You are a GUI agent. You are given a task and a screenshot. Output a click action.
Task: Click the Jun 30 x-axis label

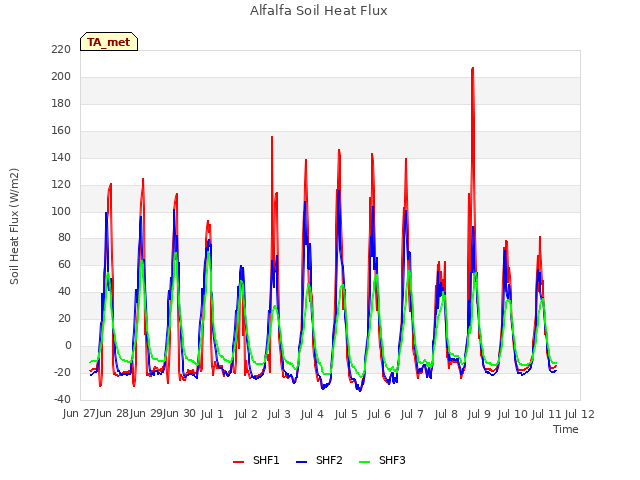pyautogui.click(x=179, y=413)
